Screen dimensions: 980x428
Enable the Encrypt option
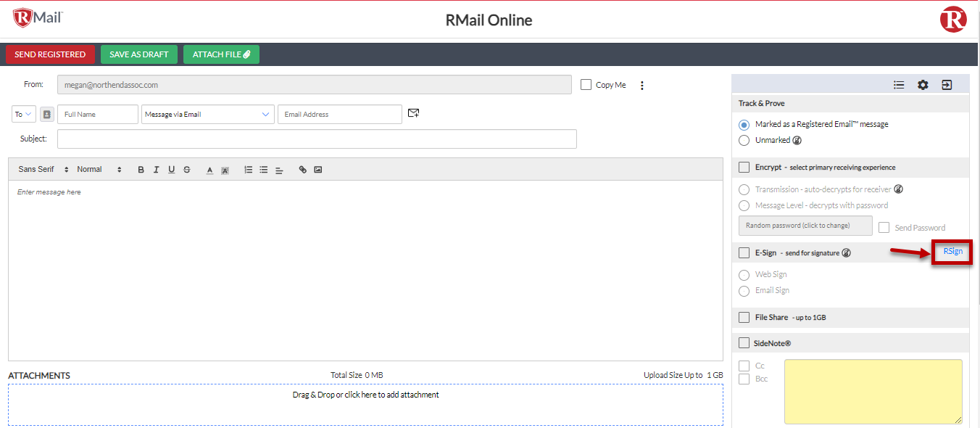click(x=743, y=167)
